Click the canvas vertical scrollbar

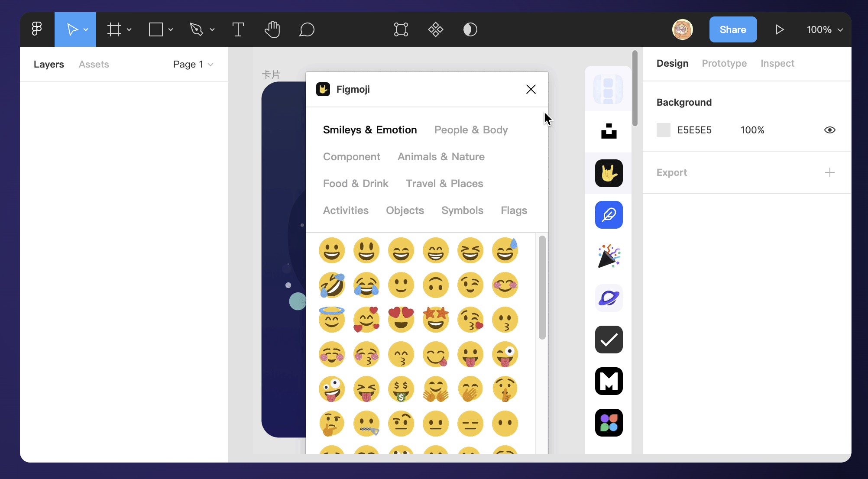[635, 88]
